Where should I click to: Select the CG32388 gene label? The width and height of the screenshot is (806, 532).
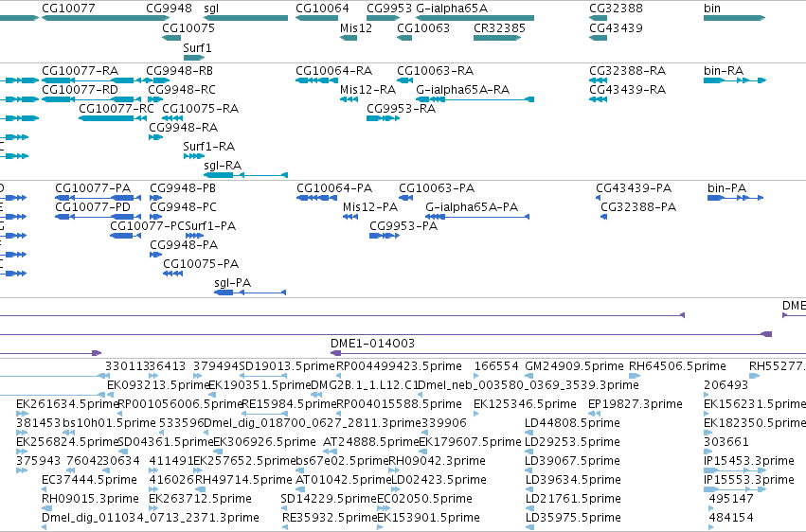(616, 9)
